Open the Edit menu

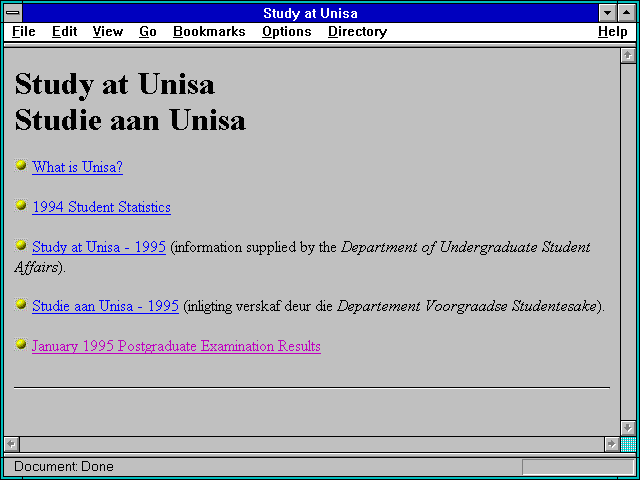[x=64, y=31]
